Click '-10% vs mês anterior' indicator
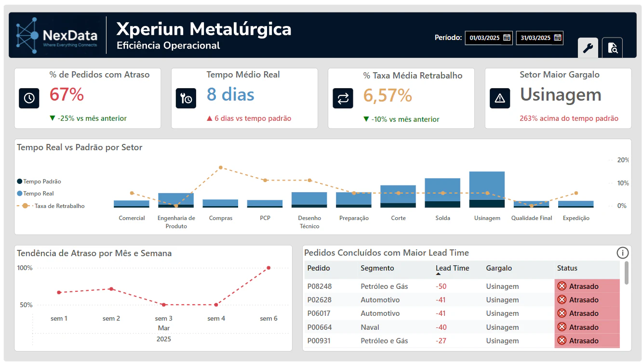 pyautogui.click(x=401, y=119)
